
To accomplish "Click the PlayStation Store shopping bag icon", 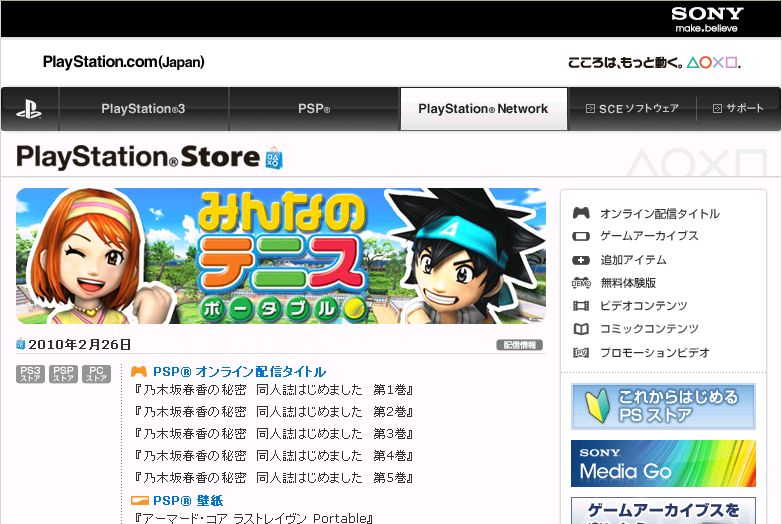I will tap(274, 158).
